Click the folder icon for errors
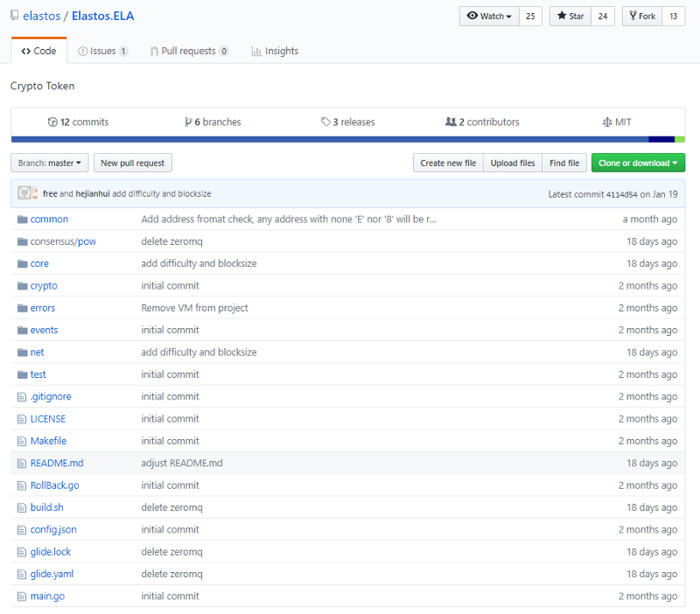Screen dimensions: 700x614 (23, 308)
